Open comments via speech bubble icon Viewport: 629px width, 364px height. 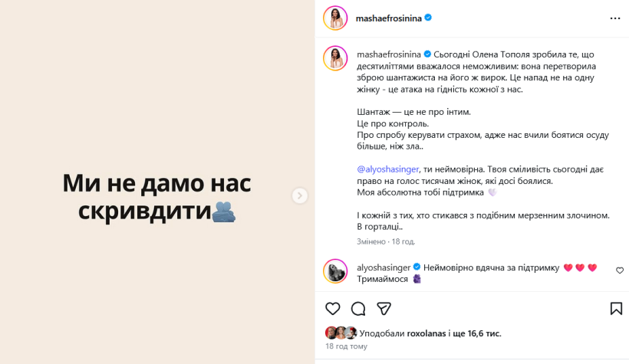[x=358, y=308]
